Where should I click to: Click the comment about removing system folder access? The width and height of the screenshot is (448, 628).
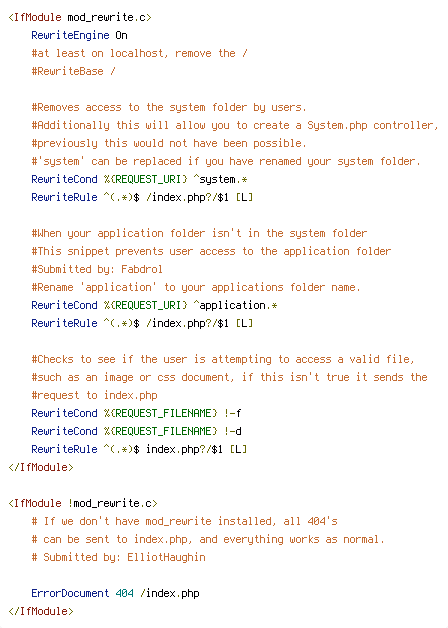[169, 107]
